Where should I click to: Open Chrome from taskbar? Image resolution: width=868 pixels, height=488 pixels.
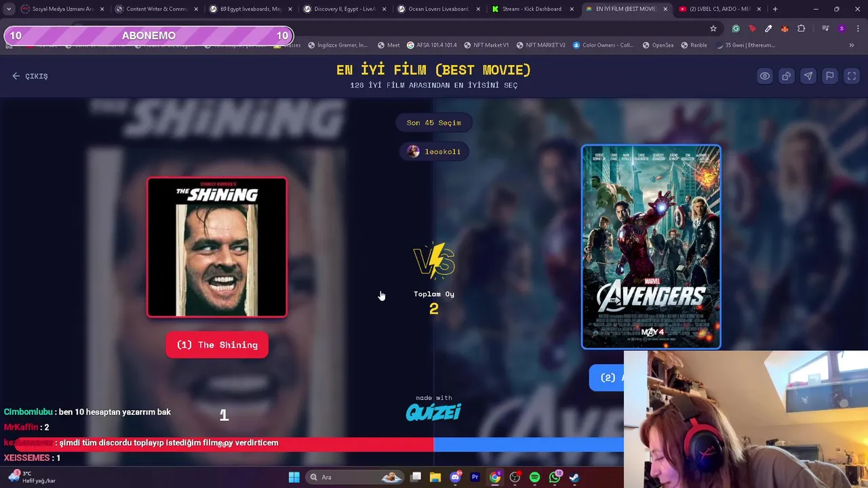(495, 477)
